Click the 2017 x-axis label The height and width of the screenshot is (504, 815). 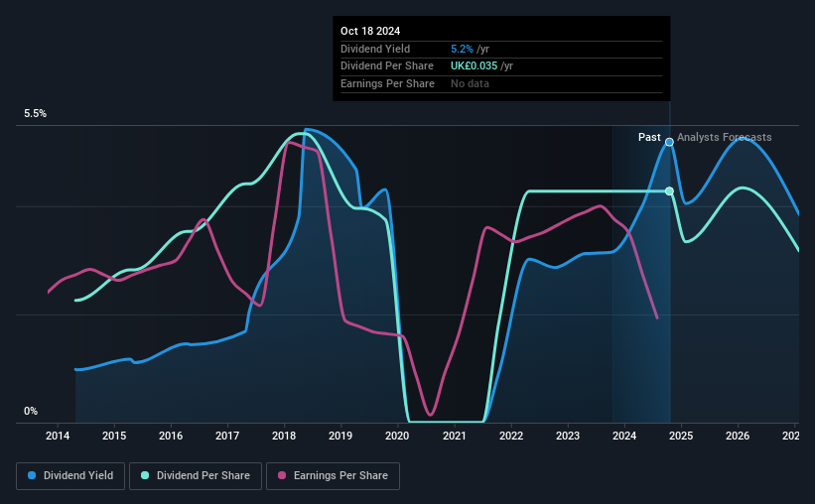tap(227, 436)
